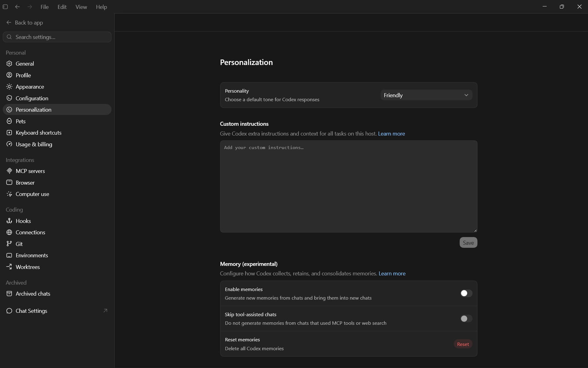The width and height of the screenshot is (588, 368).
Task: Go forward with the right arrow
Action: click(x=30, y=7)
